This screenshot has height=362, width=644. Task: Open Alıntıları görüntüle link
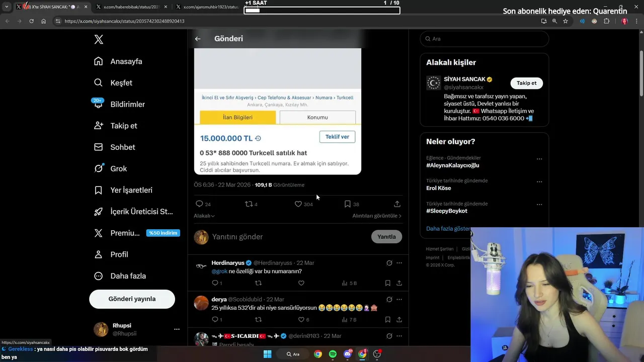(377, 216)
